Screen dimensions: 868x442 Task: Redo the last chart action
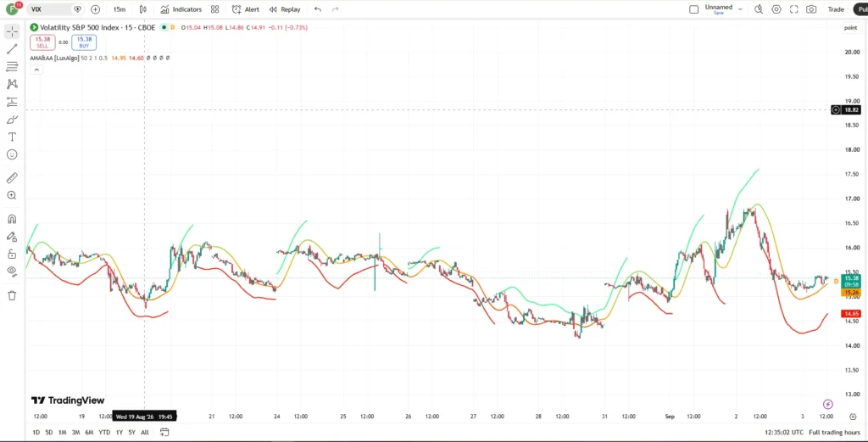[x=335, y=9]
